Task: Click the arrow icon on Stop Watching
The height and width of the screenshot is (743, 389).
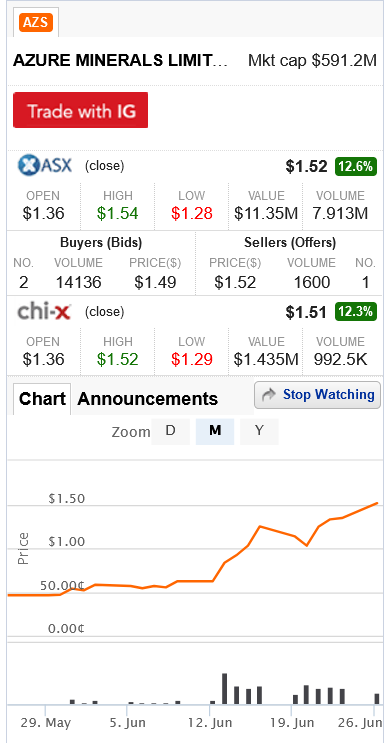Action: (269, 395)
